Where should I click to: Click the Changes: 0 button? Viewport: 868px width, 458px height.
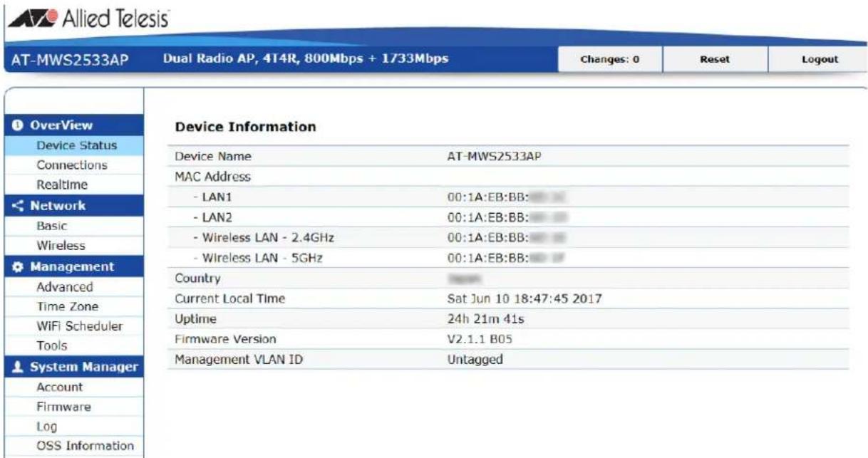coord(609,60)
